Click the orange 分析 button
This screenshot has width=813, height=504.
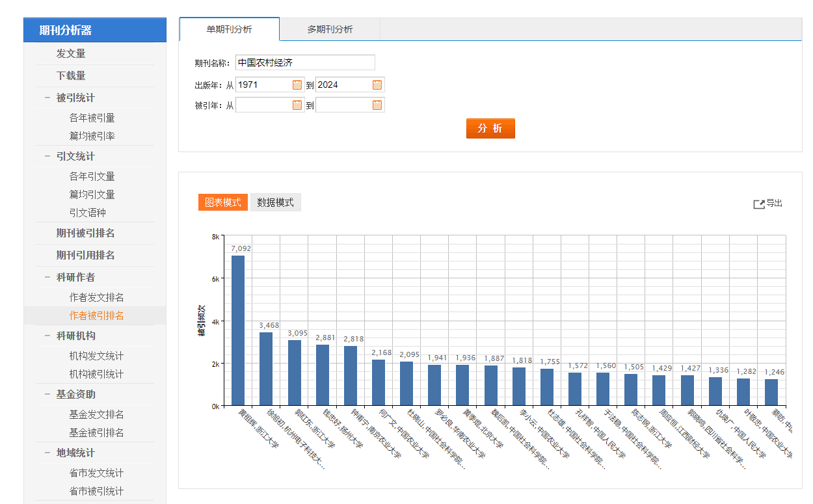point(490,129)
